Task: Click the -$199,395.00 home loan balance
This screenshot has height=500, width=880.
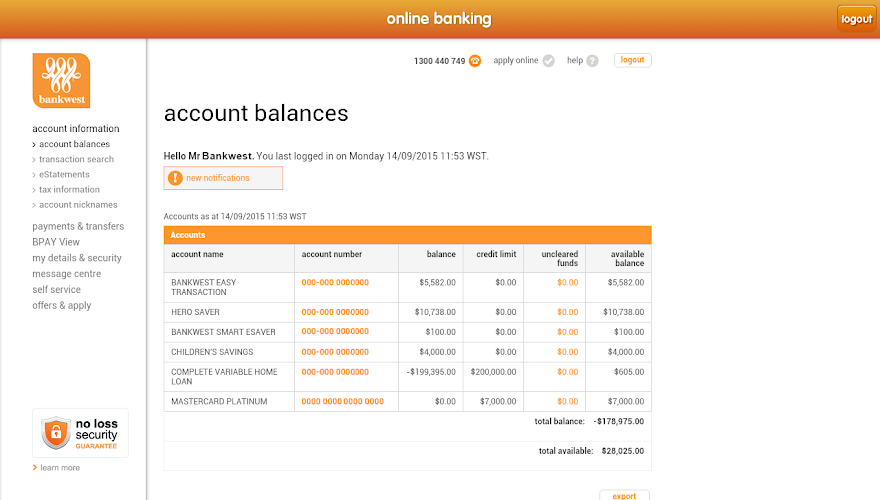Action: click(x=431, y=371)
